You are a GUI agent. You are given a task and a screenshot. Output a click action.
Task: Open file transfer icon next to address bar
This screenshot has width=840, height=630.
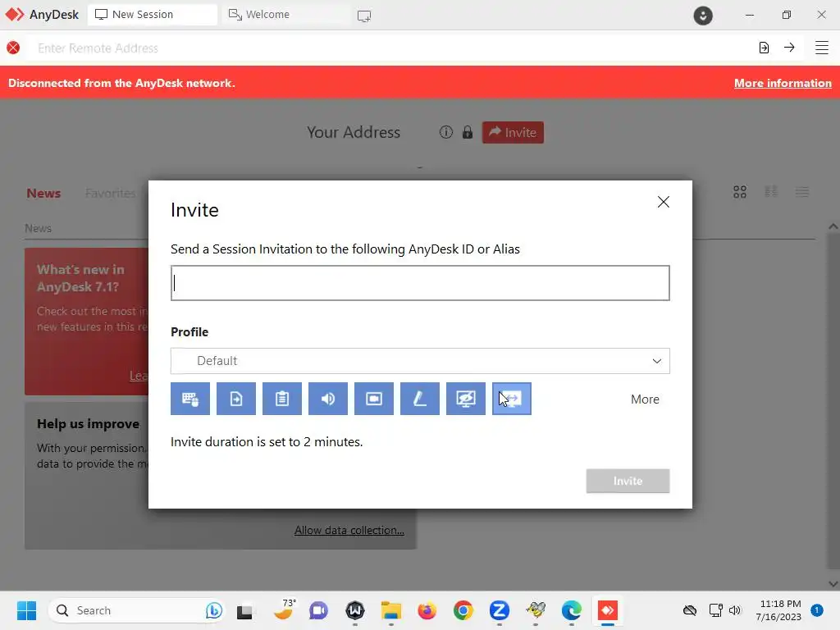pyautogui.click(x=764, y=48)
